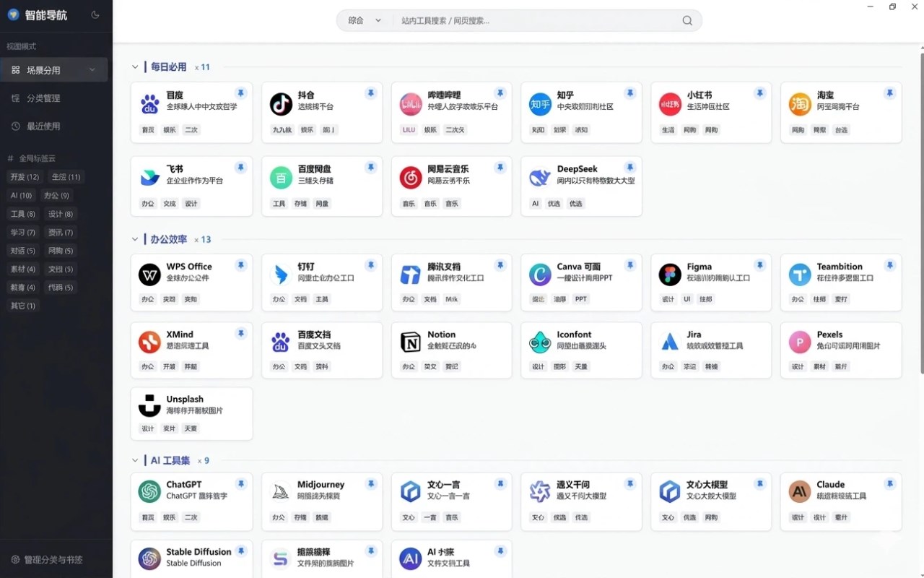Open the Unsplash app icon
This screenshot has height=578, width=924.
[x=149, y=406]
